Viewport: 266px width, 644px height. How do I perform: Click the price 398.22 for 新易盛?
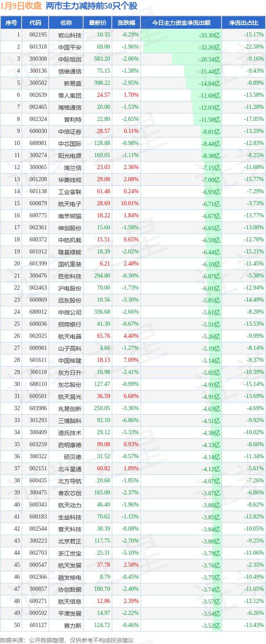[102, 83]
